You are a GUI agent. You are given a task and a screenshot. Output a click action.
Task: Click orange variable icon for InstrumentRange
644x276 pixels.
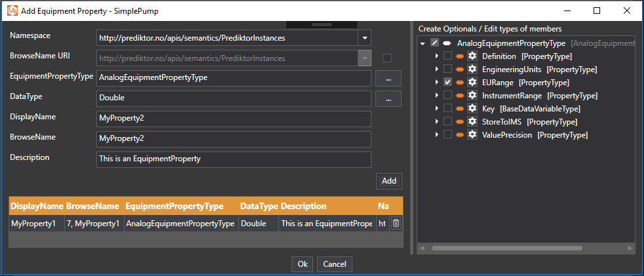[460, 96]
